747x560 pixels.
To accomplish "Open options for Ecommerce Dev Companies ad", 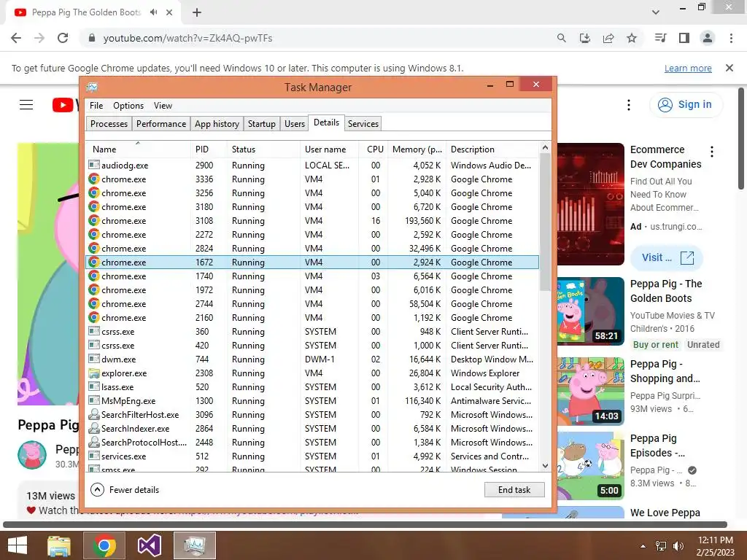I will [712, 152].
